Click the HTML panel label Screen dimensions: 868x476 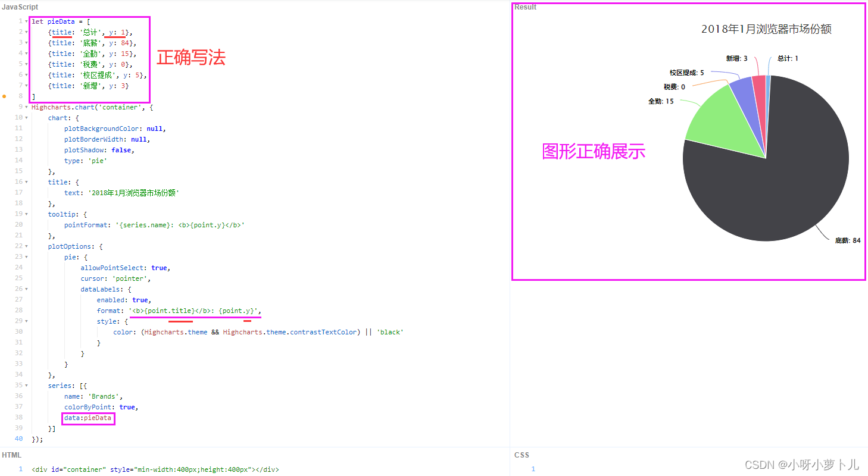tap(11, 454)
